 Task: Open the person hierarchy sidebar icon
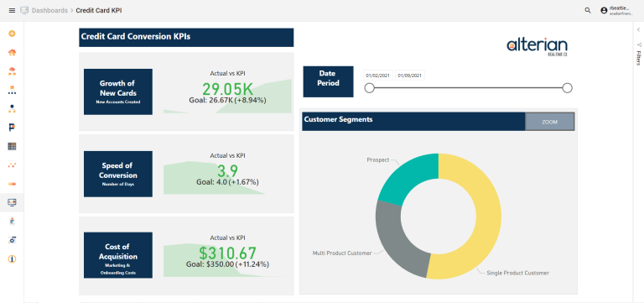click(12, 109)
